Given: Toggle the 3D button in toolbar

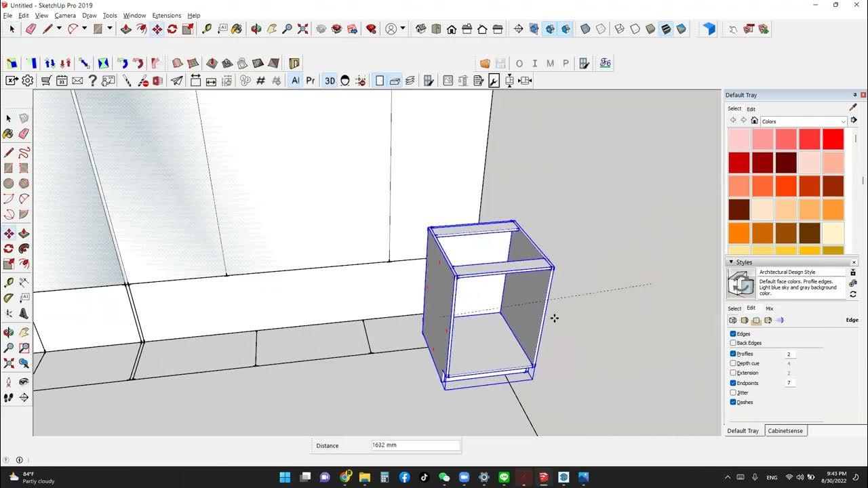Looking at the screenshot, I should [x=330, y=81].
